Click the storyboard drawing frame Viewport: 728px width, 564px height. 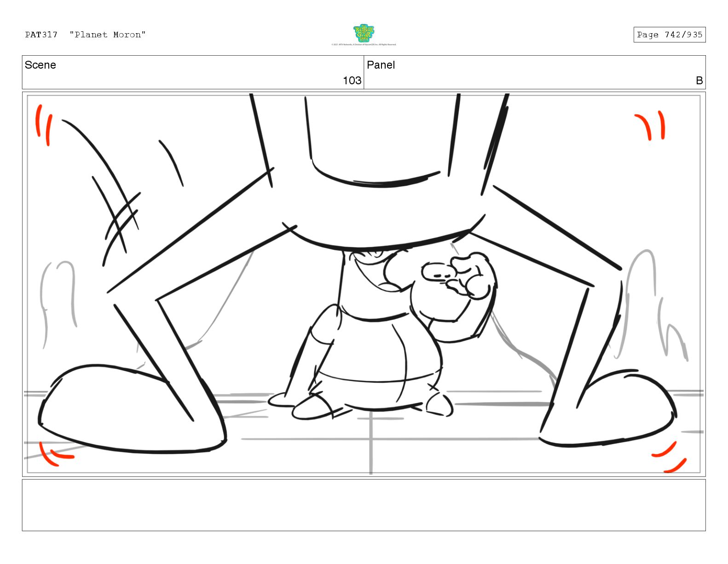point(364,284)
